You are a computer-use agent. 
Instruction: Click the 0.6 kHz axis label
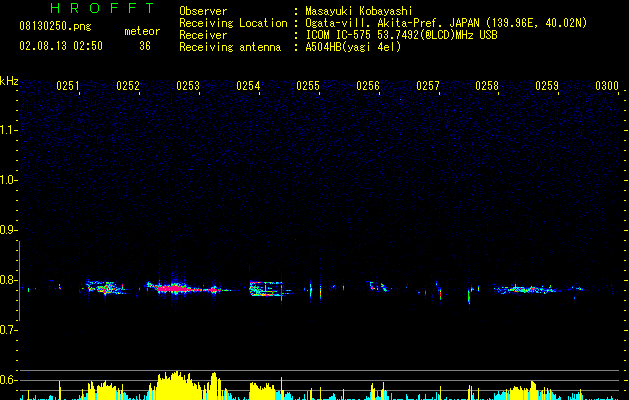click(x=8, y=380)
